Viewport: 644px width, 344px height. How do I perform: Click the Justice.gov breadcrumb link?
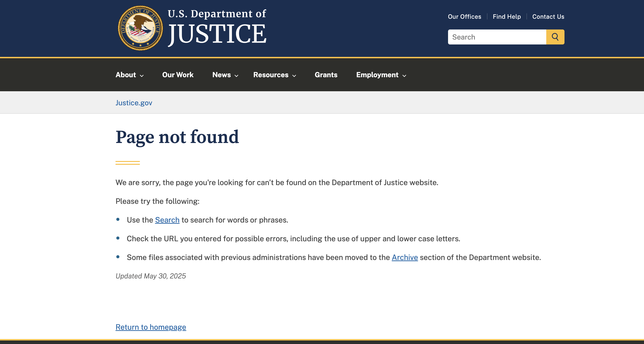pyautogui.click(x=134, y=102)
